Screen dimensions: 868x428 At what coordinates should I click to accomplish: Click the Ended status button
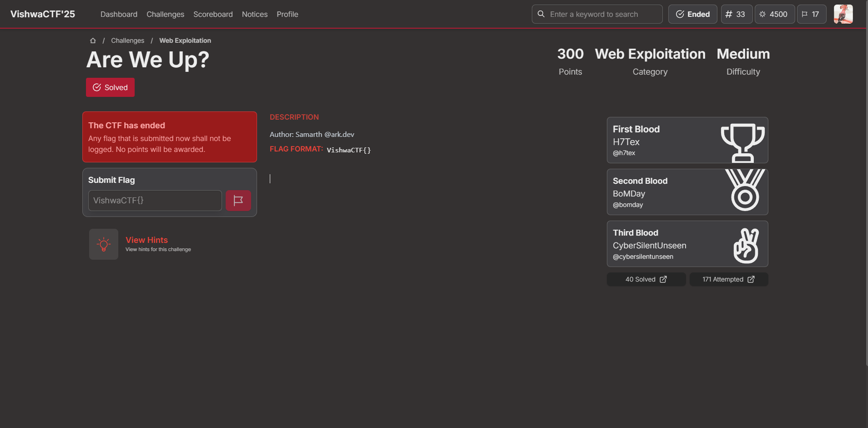pyautogui.click(x=692, y=14)
